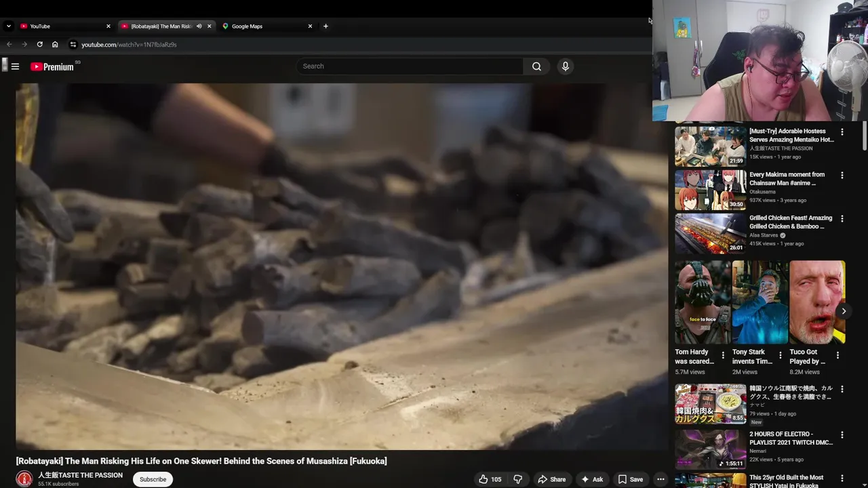The image size is (868, 488).
Task: Share the Robatayaki video
Action: pyautogui.click(x=551, y=479)
